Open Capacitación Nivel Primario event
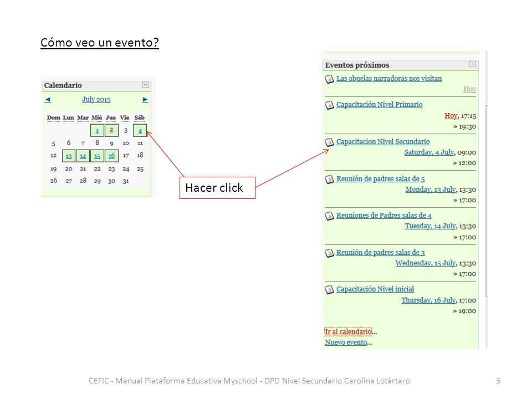 coord(379,105)
